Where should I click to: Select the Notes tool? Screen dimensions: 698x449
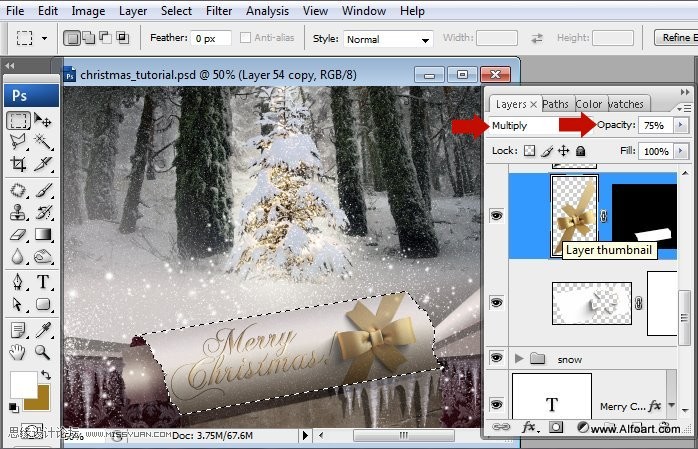pos(18,330)
